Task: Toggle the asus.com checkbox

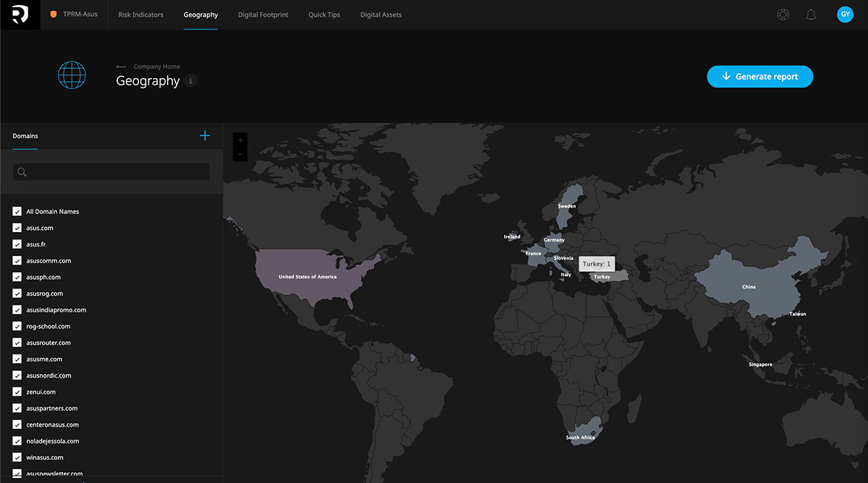Action: pos(17,228)
